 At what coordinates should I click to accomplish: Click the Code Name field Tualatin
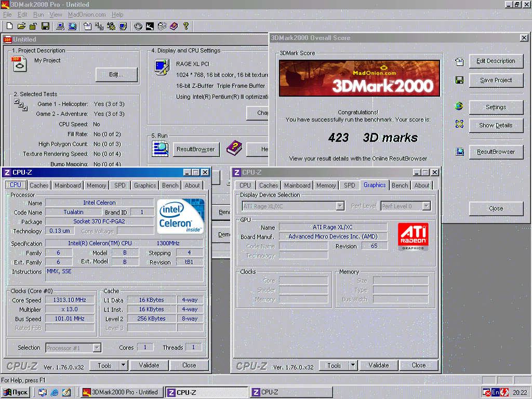pos(73,212)
